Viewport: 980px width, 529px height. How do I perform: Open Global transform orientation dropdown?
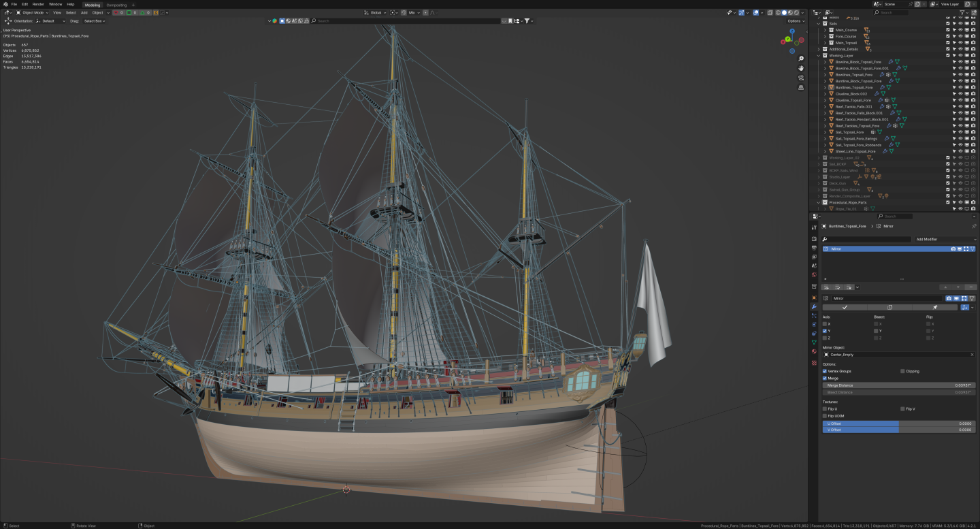[376, 12]
